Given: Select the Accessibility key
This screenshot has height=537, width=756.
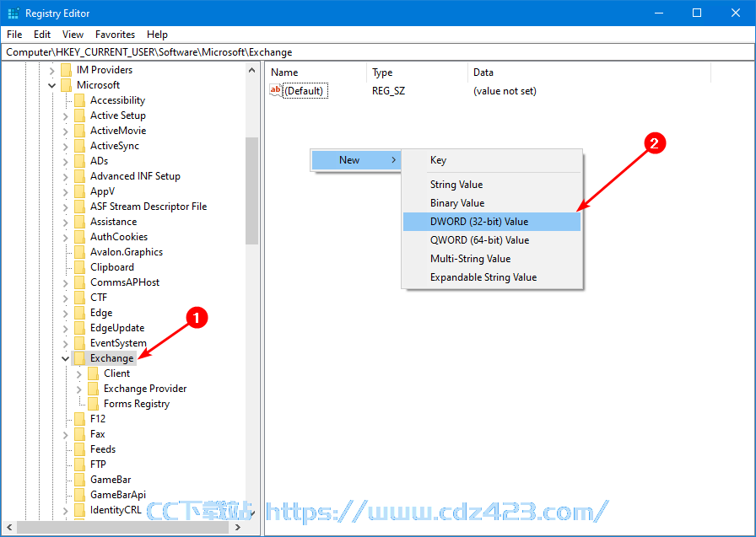Looking at the screenshot, I should 117,100.
